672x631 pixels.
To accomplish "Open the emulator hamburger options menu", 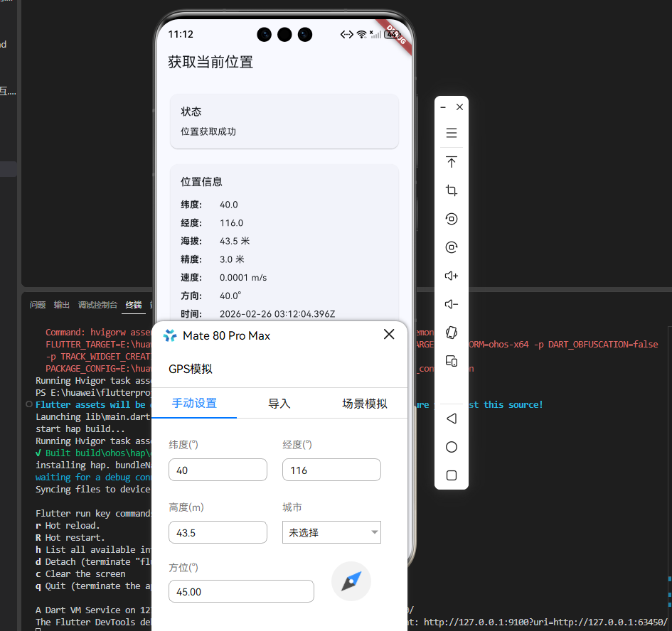I will [x=451, y=133].
